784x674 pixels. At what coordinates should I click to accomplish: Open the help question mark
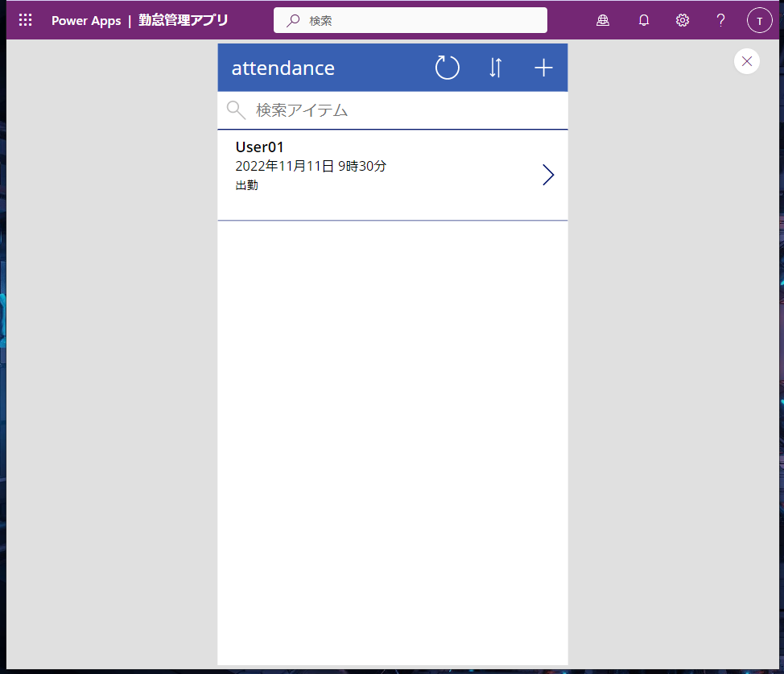pos(720,20)
